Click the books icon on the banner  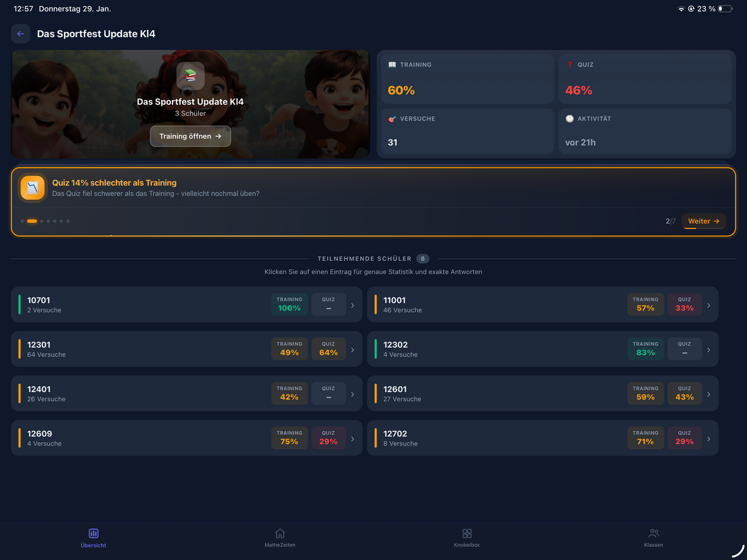click(190, 76)
